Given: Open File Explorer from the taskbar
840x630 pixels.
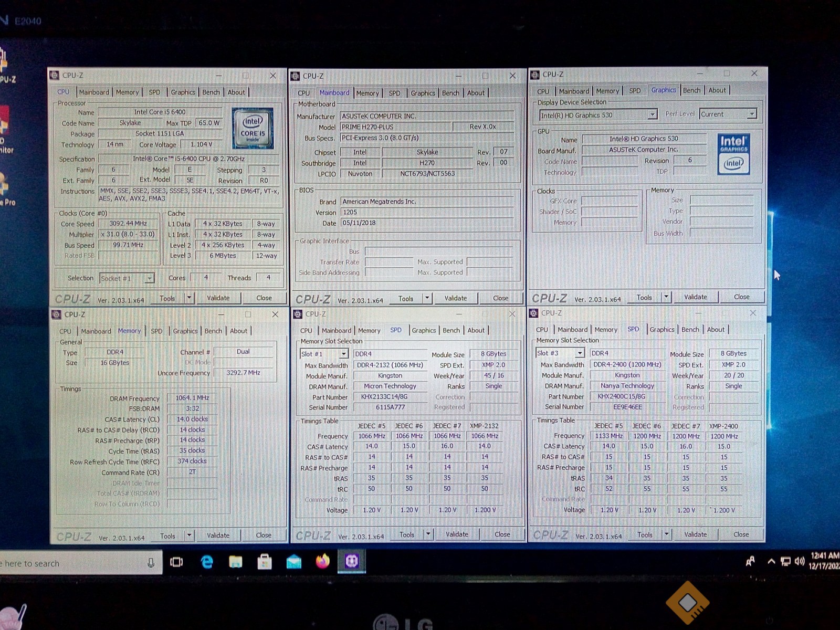Looking at the screenshot, I should point(236,562).
